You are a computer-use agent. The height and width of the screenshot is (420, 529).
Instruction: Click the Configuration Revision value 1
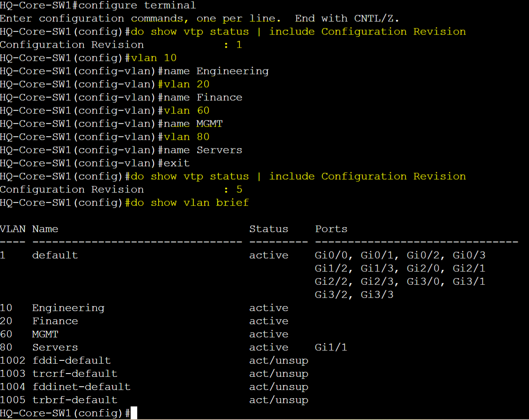point(239,45)
